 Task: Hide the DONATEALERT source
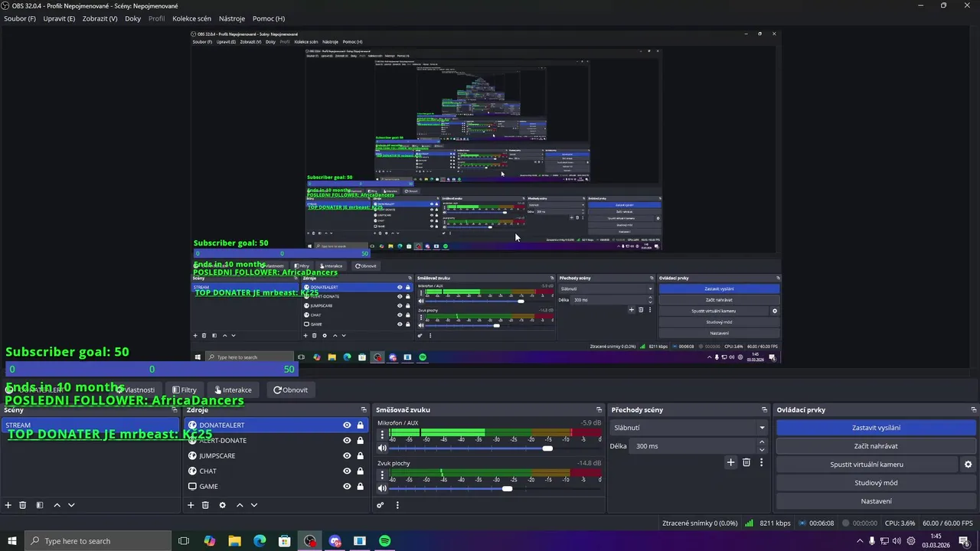347,425
